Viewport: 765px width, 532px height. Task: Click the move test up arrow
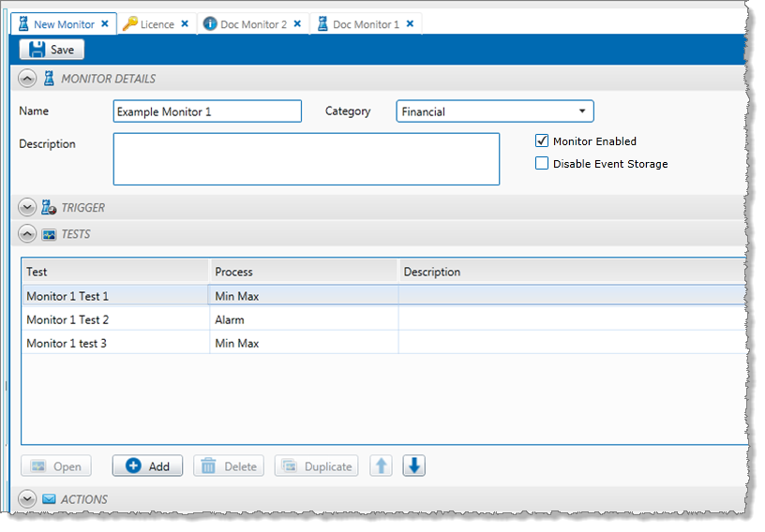point(381,465)
